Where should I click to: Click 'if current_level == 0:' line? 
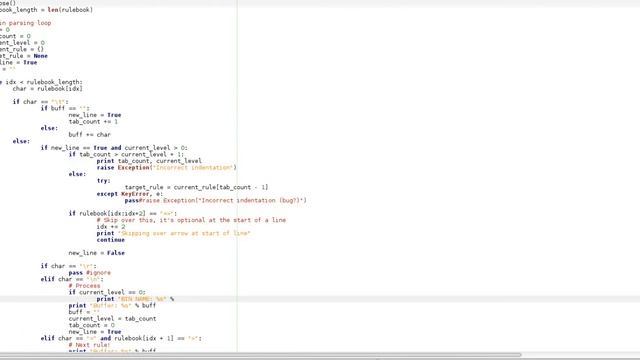point(107,292)
